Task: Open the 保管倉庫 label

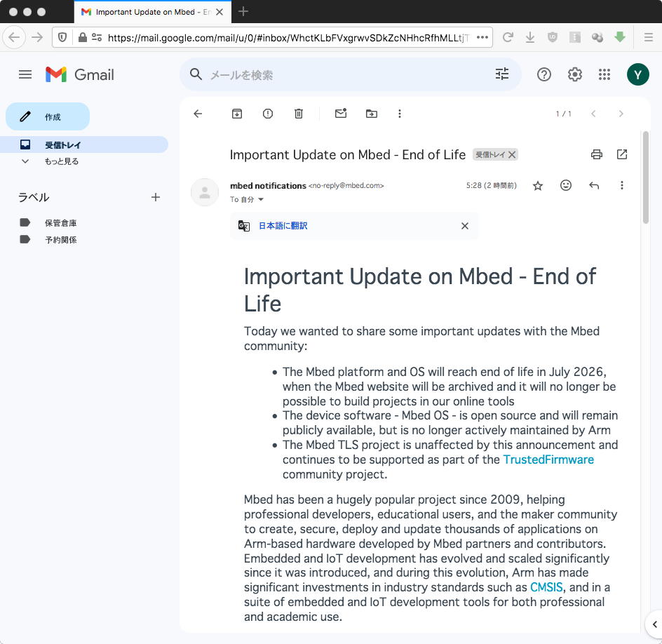Action: [61, 223]
